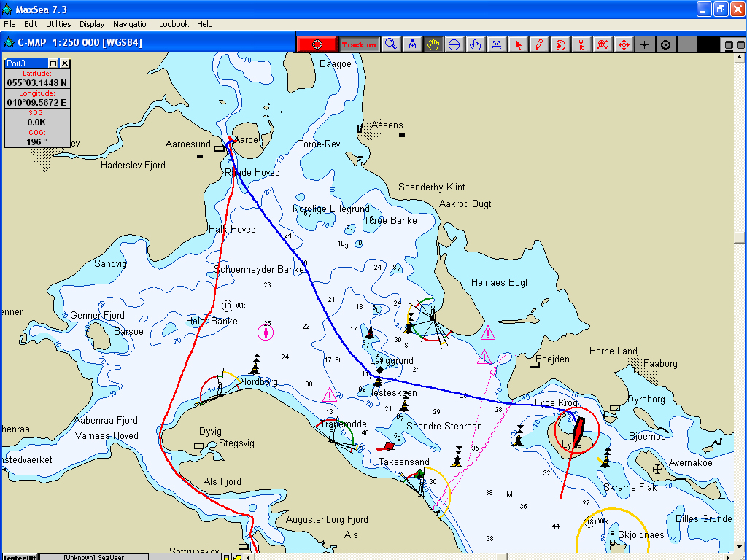Click the left palette display icon
747x560 pixels.
tap(729, 44)
